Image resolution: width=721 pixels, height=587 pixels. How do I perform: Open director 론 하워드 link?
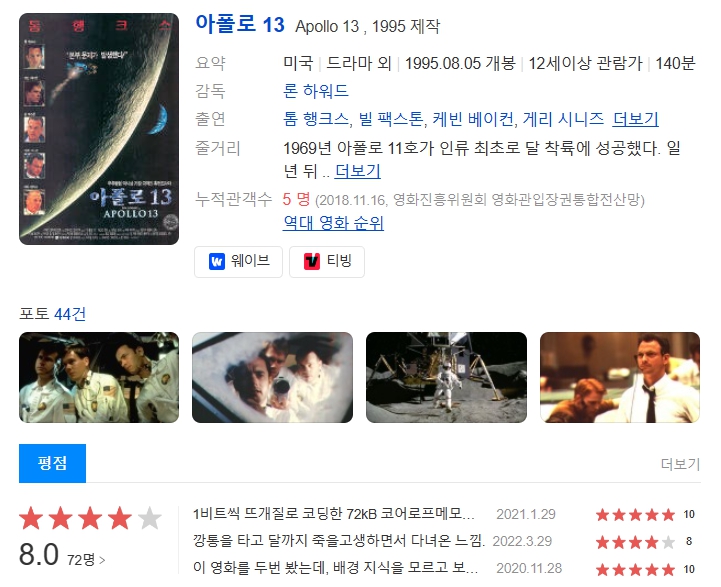315,91
